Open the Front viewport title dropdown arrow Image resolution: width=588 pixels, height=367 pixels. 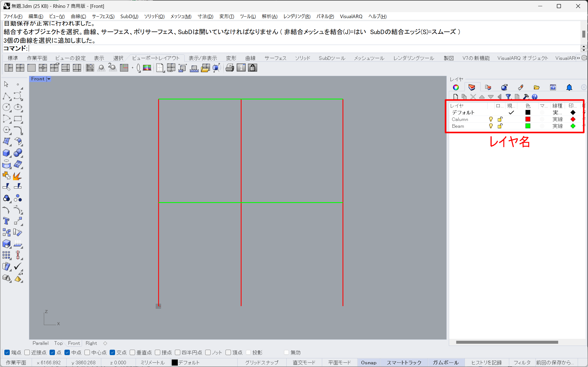coord(49,79)
